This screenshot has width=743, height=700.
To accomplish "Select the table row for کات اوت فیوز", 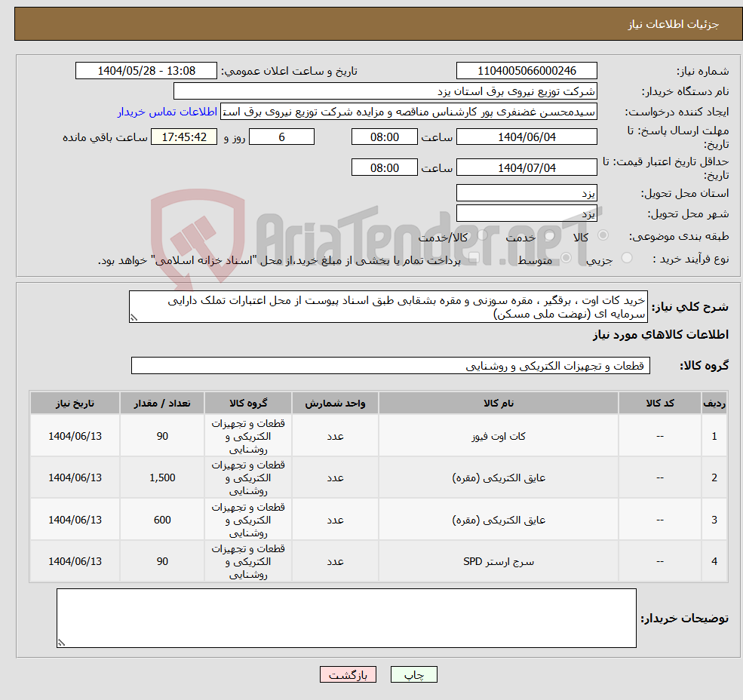I will (377, 435).
